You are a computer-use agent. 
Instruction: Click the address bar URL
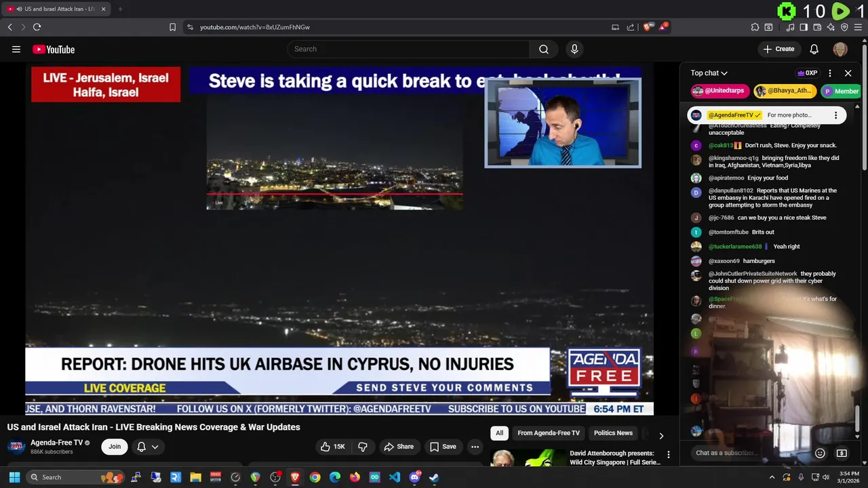[255, 27]
